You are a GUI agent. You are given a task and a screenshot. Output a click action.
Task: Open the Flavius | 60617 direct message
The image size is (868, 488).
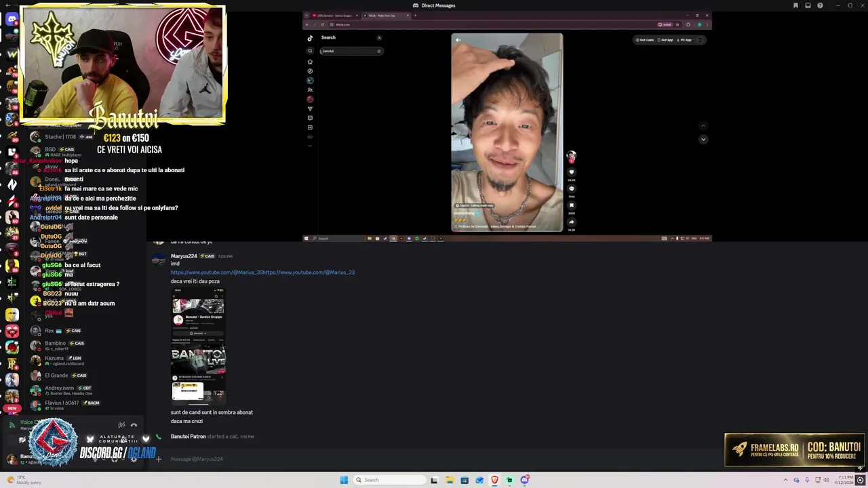[86, 405]
